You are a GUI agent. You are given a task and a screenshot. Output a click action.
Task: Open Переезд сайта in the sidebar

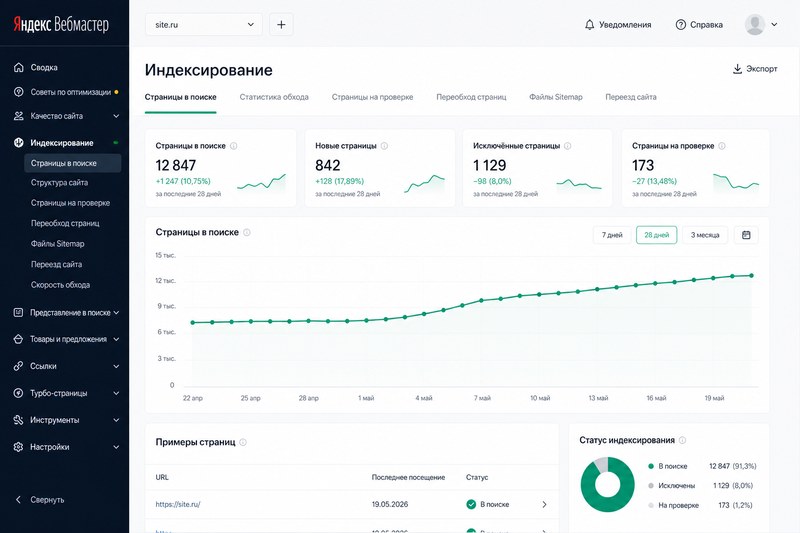pyautogui.click(x=56, y=264)
